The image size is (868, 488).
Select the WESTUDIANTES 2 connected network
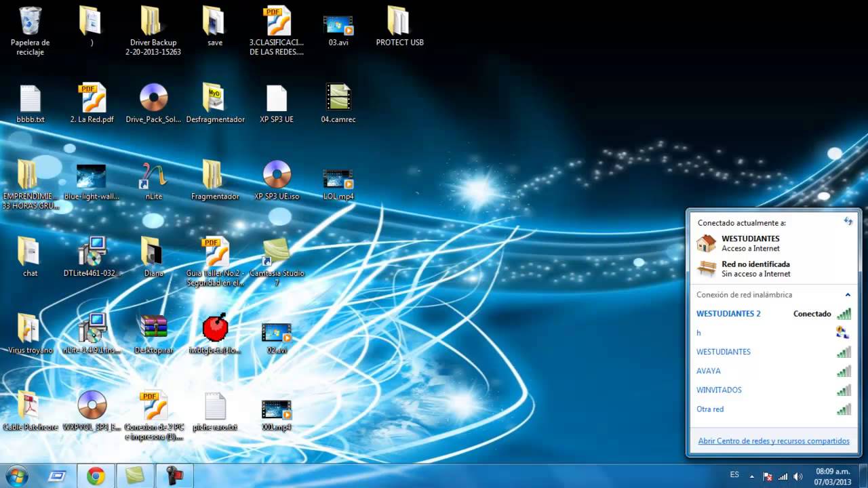click(x=773, y=314)
